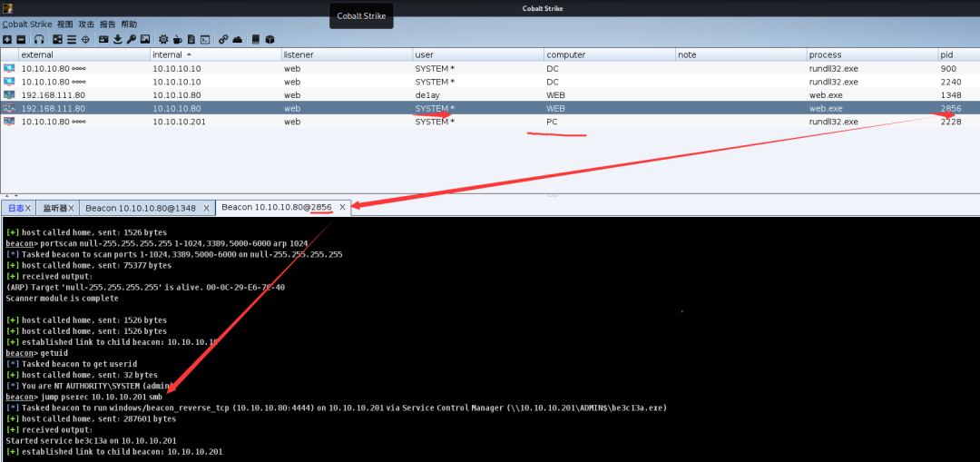Select the session row with user de1ay
Viewport: 980px width, 462px height.
coord(490,95)
